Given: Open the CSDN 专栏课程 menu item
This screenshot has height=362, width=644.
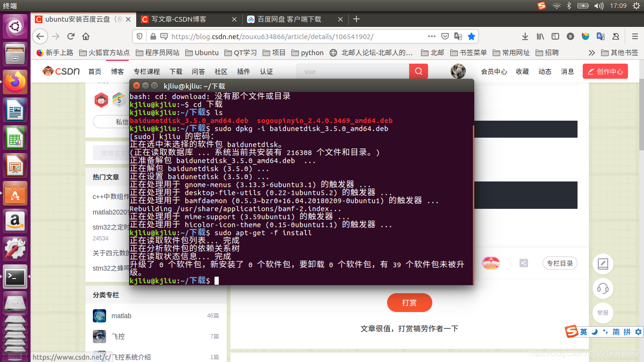Looking at the screenshot, I should pos(147,72).
